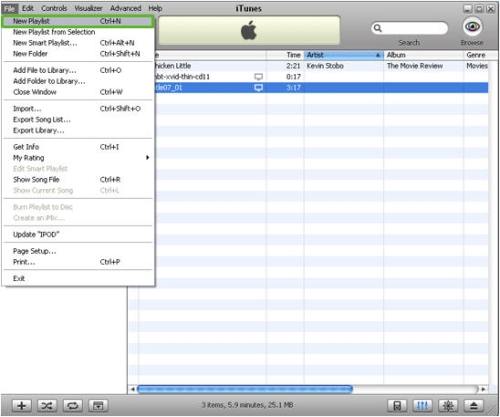Open the equalizer window button
The height and width of the screenshot is (417, 500).
point(422,406)
